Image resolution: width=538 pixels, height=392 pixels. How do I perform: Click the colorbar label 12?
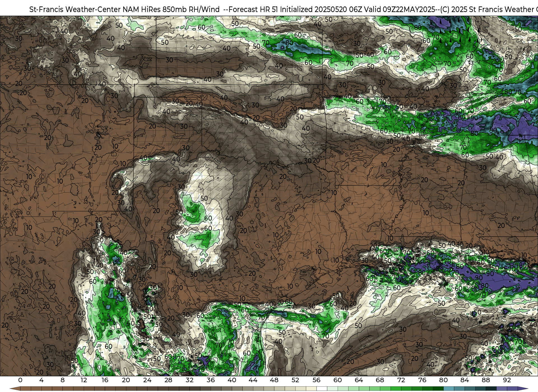[84, 380]
